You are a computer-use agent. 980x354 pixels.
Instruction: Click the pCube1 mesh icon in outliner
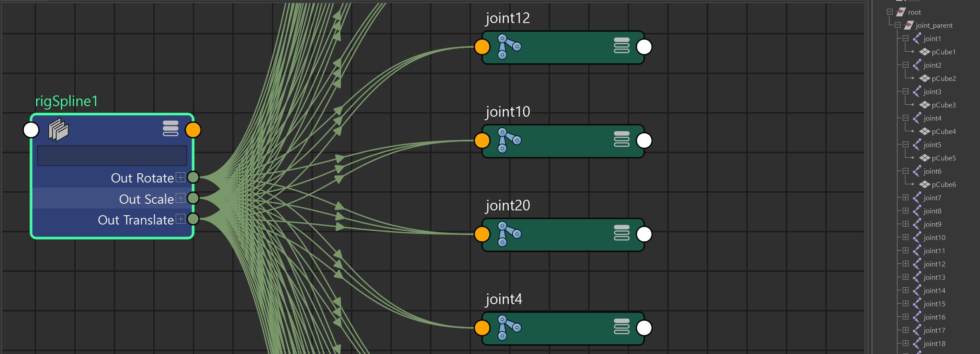(925, 52)
